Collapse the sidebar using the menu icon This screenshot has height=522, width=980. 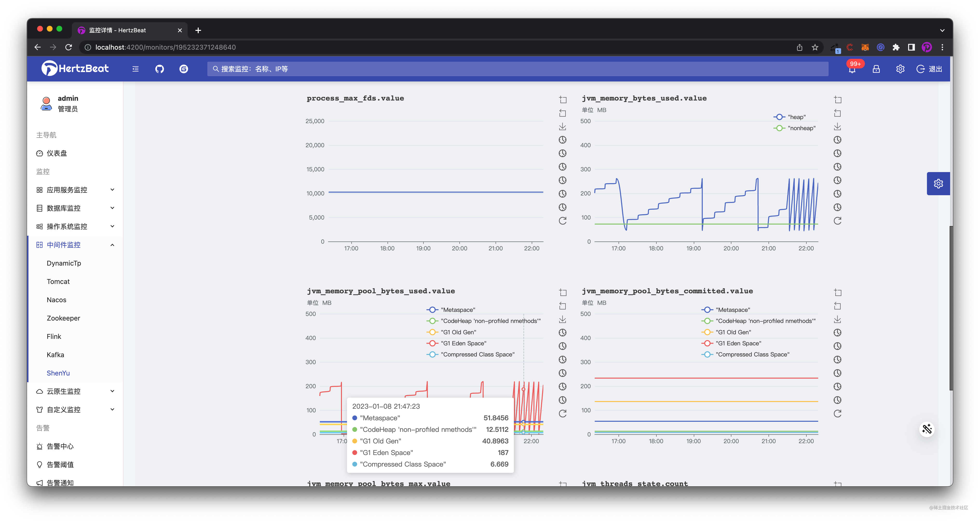[136, 69]
